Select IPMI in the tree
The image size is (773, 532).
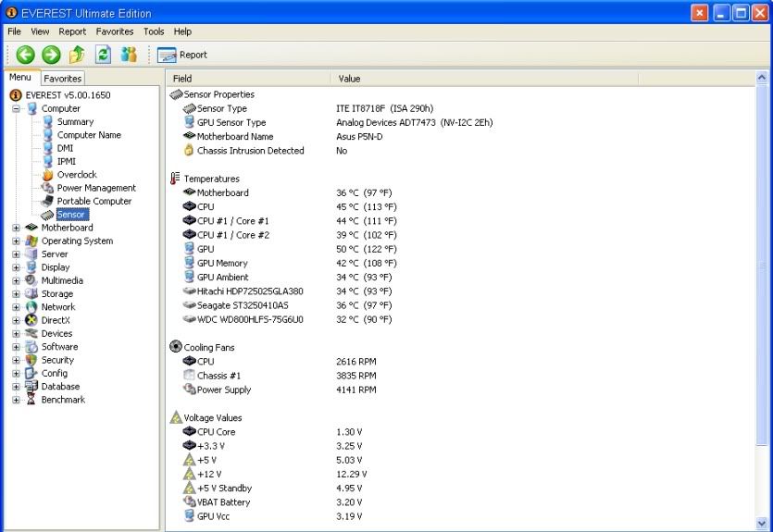pyautogui.click(x=67, y=161)
